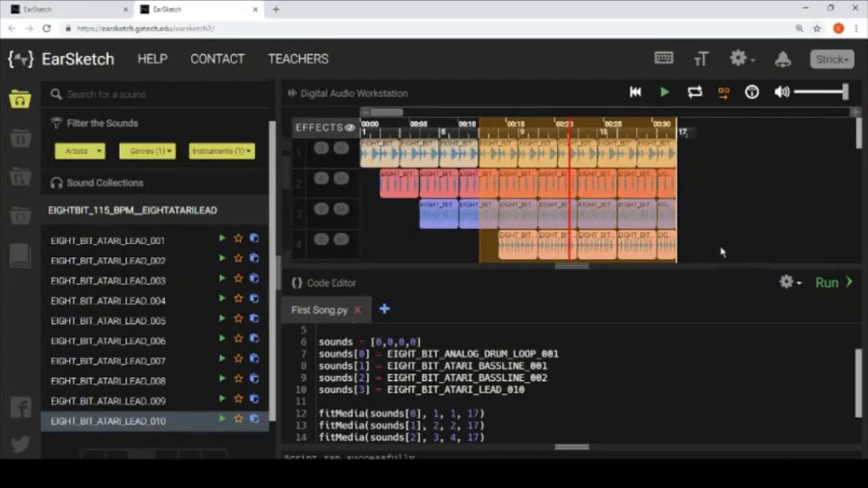The image size is (868, 488).
Task: Paste EIGHT_BIT_ATARI_LEAD_006 name into code
Action: click(x=254, y=339)
